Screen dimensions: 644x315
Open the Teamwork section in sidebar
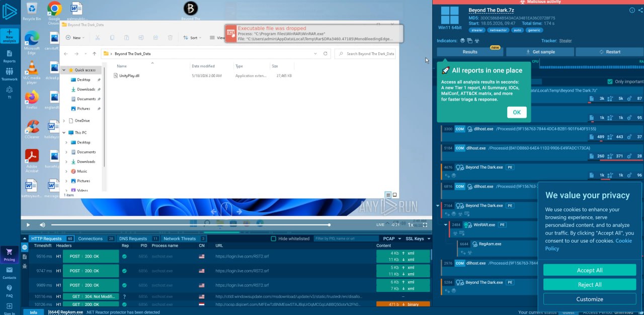(x=10, y=74)
